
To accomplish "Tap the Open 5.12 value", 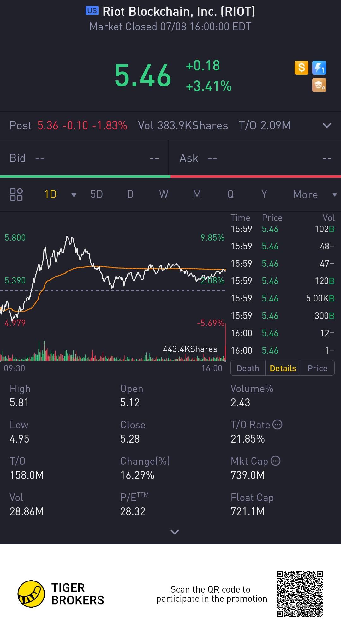I will pos(130,402).
